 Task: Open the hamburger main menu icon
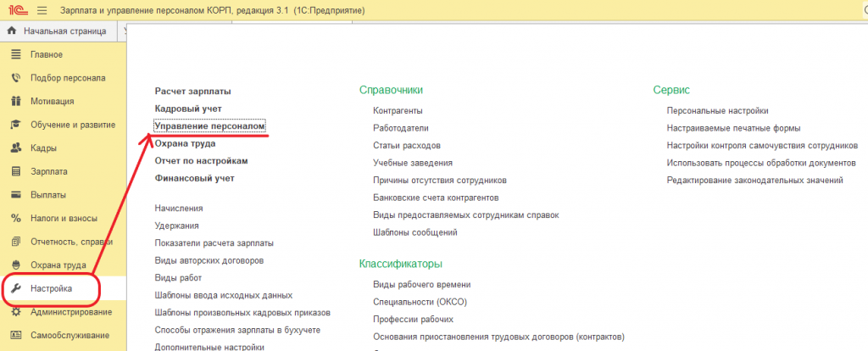[42, 10]
